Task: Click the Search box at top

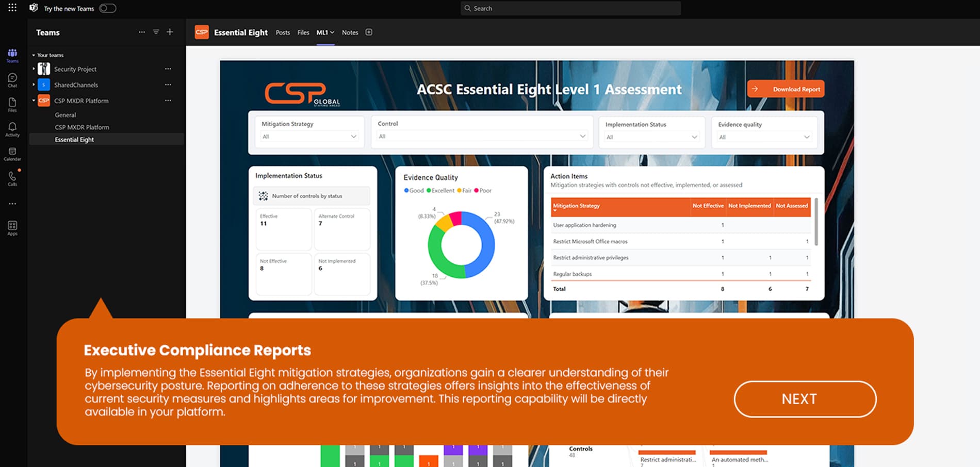Action: [570, 8]
